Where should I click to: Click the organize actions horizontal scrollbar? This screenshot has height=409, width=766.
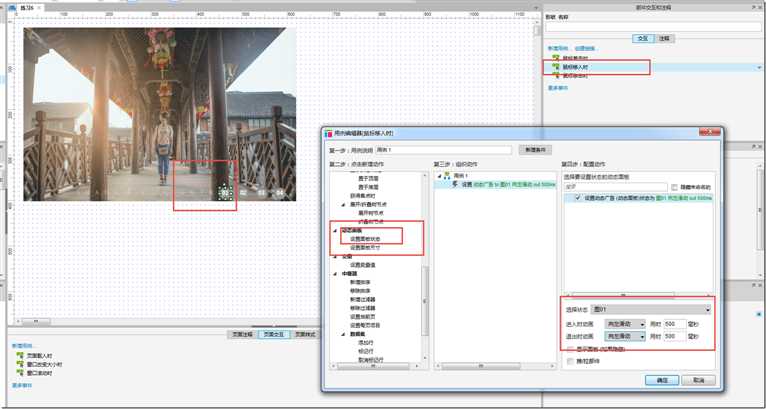click(481, 366)
